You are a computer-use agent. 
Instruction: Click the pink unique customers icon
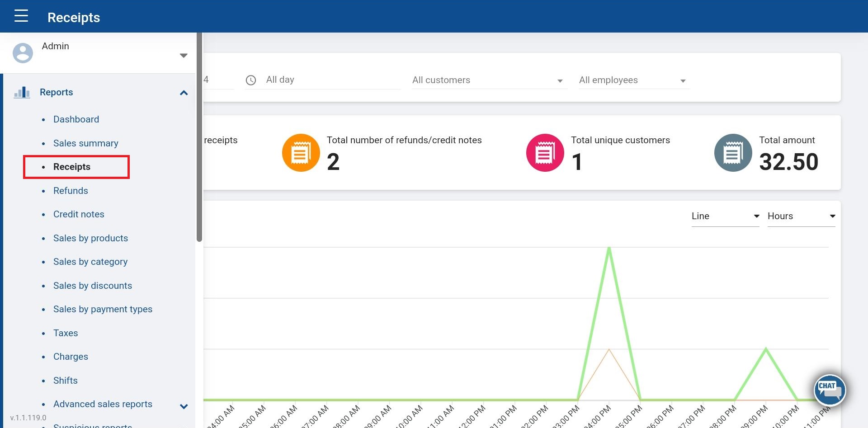(545, 153)
